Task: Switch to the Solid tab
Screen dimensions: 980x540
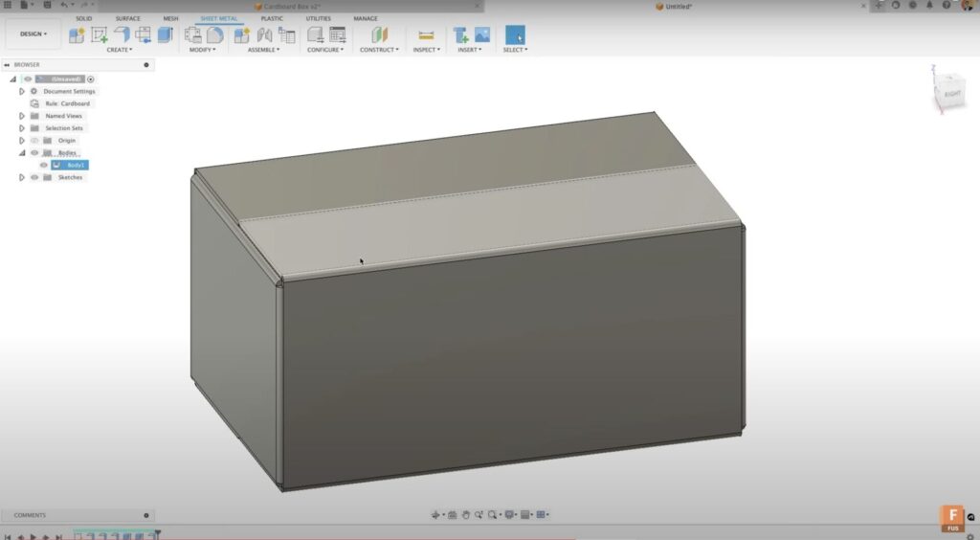Action: [x=84, y=19]
